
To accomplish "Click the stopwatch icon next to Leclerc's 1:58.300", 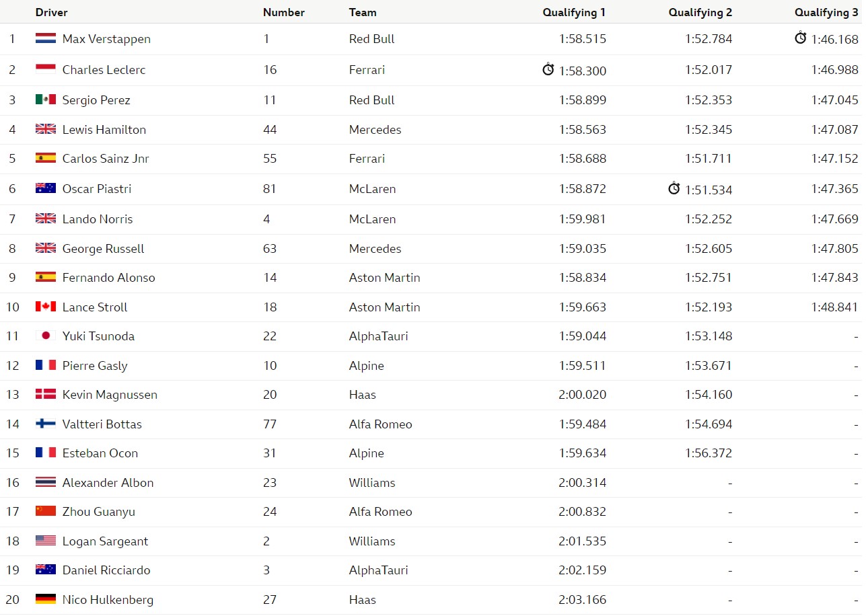I will point(548,69).
